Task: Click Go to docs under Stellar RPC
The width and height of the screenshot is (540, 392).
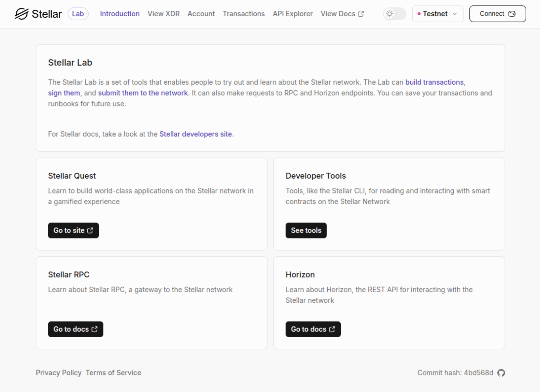Action: point(76,329)
